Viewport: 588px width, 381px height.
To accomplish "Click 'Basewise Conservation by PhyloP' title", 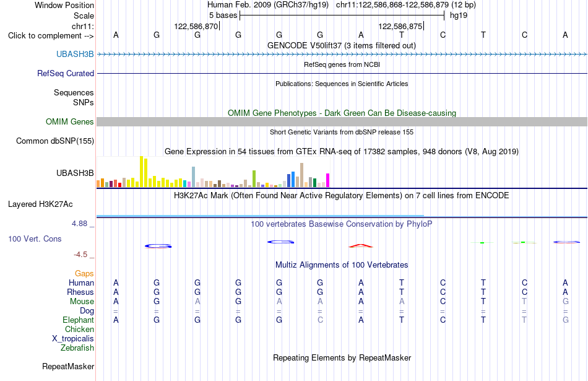I will (x=342, y=224).
